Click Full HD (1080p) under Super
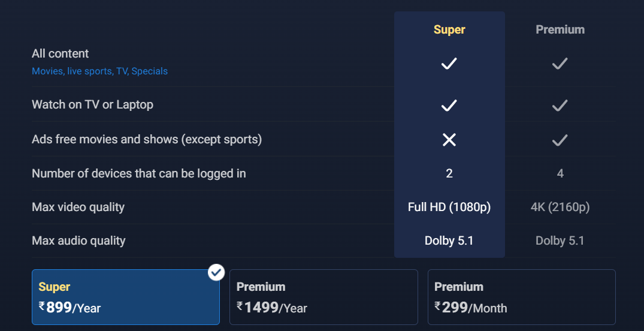 point(449,207)
